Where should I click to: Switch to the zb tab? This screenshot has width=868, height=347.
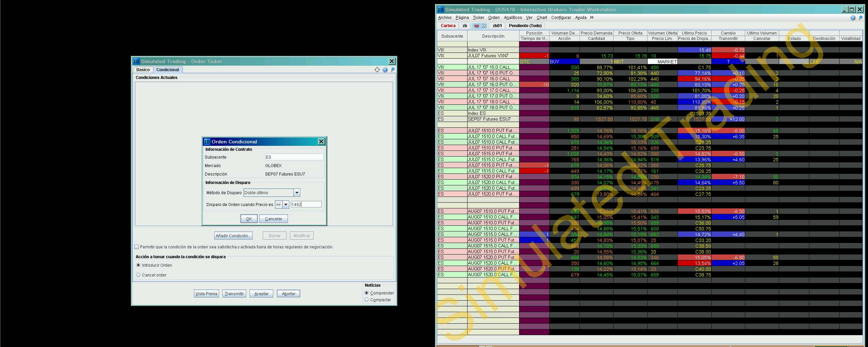pos(465,26)
